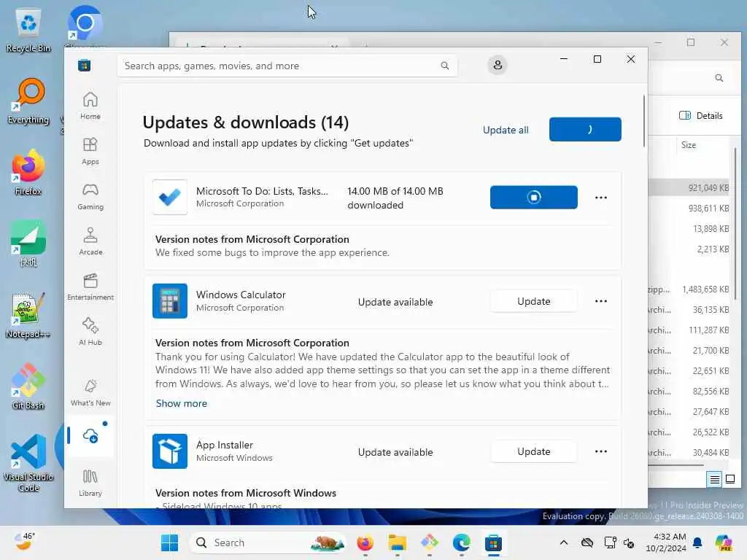The image size is (747, 560).
Task: Open the Apps section in sidebar
Action: click(90, 151)
